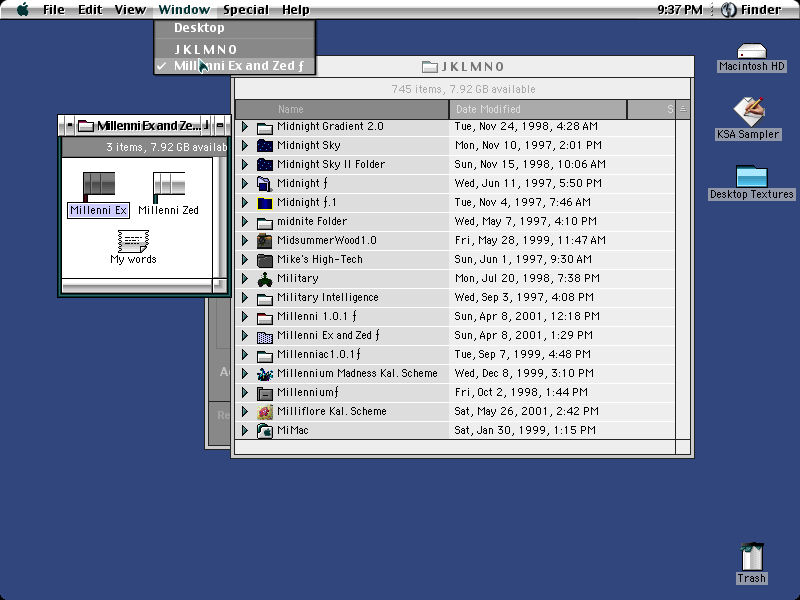
Task: Open the Help menu
Action: (296, 10)
